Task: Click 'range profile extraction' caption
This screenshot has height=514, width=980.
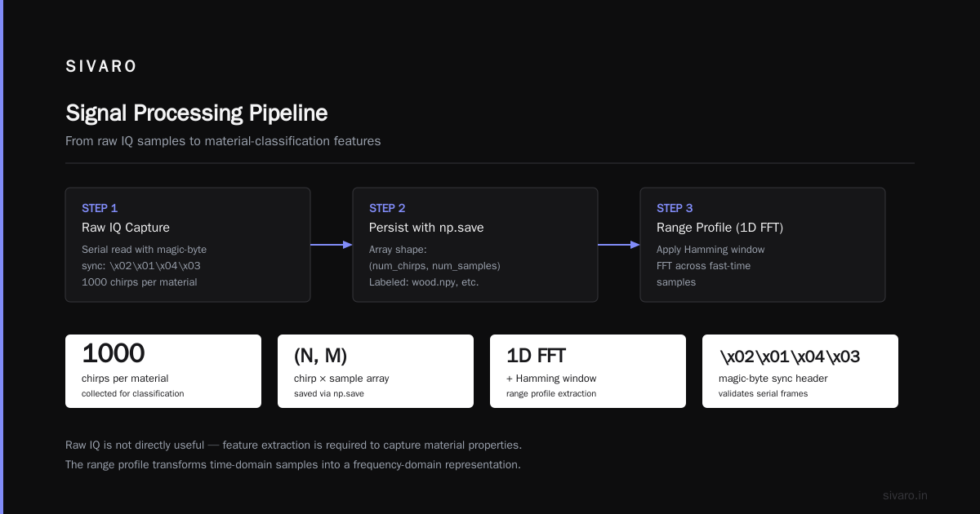Action: [551, 394]
